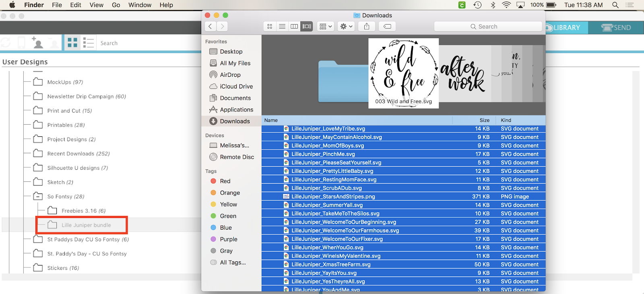Open the Go menu
Image resolution: width=644 pixels, height=294 pixels.
point(116,5)
